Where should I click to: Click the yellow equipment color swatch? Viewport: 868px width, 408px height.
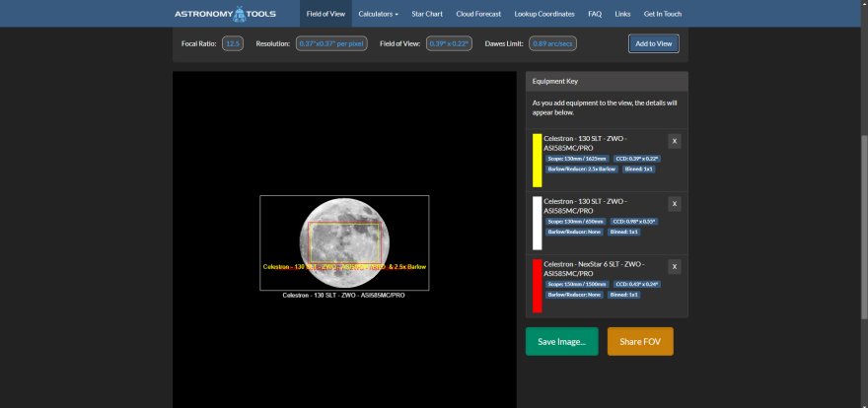(537, 160)
